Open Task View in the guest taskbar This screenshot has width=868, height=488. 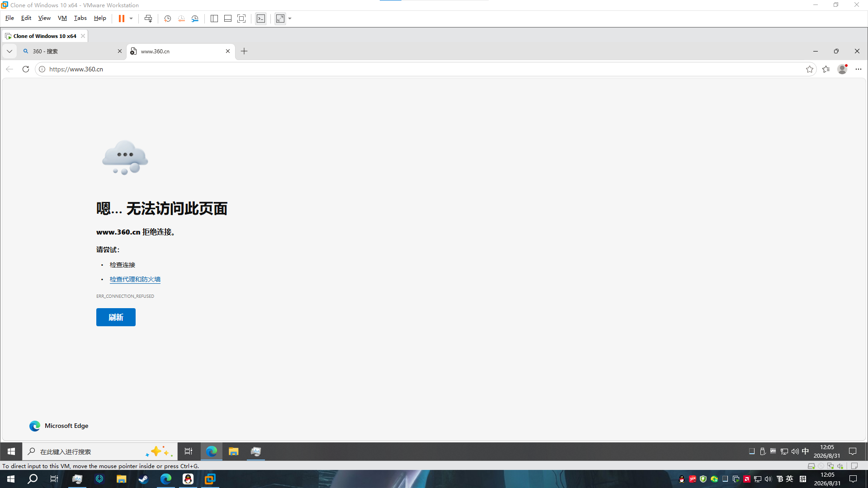(x=189, y=451)
